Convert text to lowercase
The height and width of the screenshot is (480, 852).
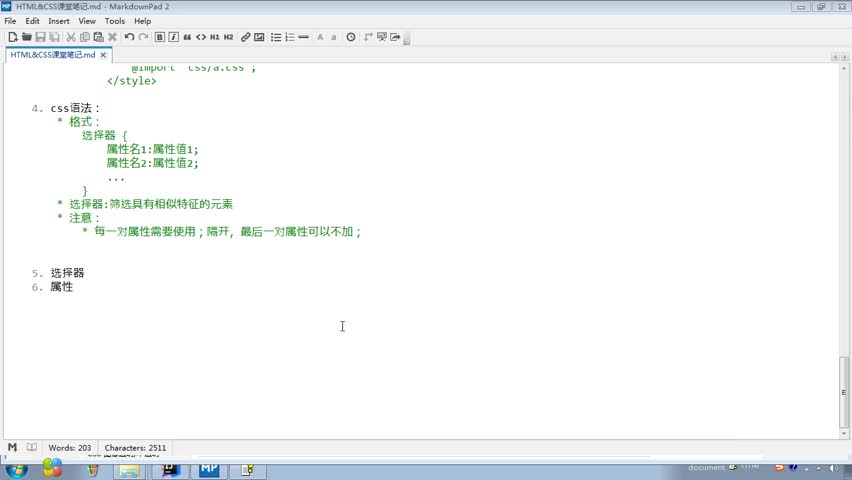pos(334,37)
